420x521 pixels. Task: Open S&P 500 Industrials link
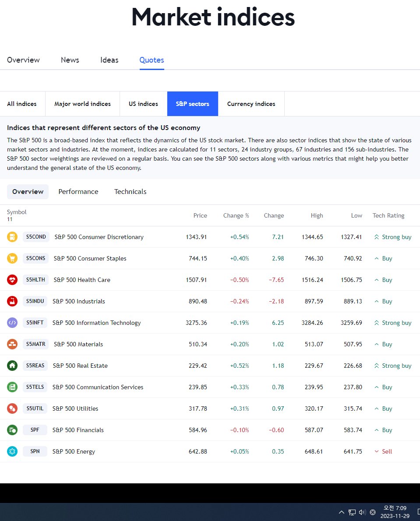(79, 301)
